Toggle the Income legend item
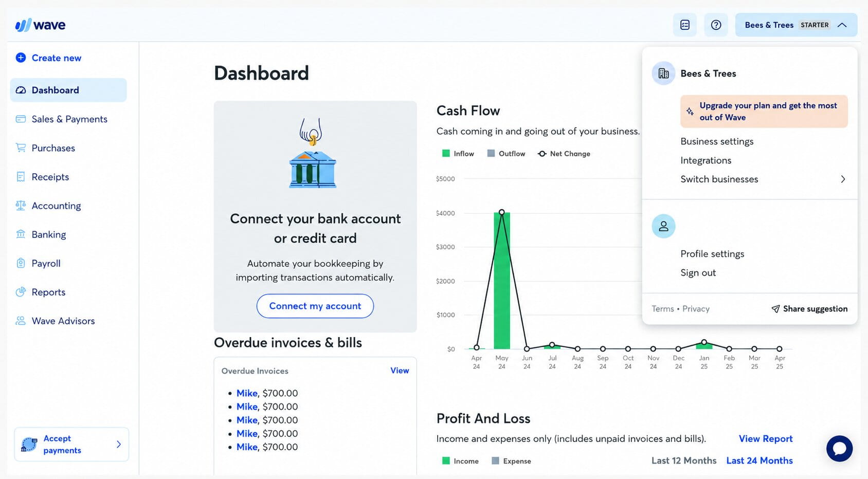Image resolution: width=868 pixels, height=479 pixels. click(460, 461)
